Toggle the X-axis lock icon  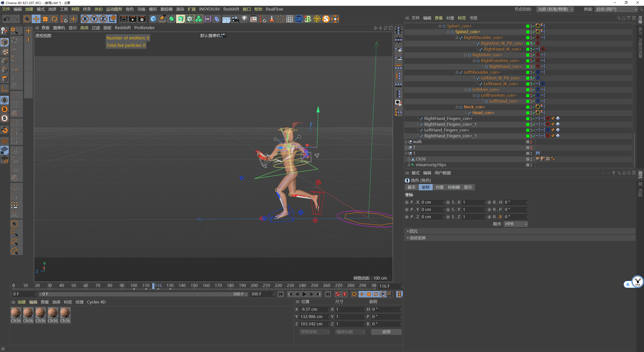pos(85,19)
